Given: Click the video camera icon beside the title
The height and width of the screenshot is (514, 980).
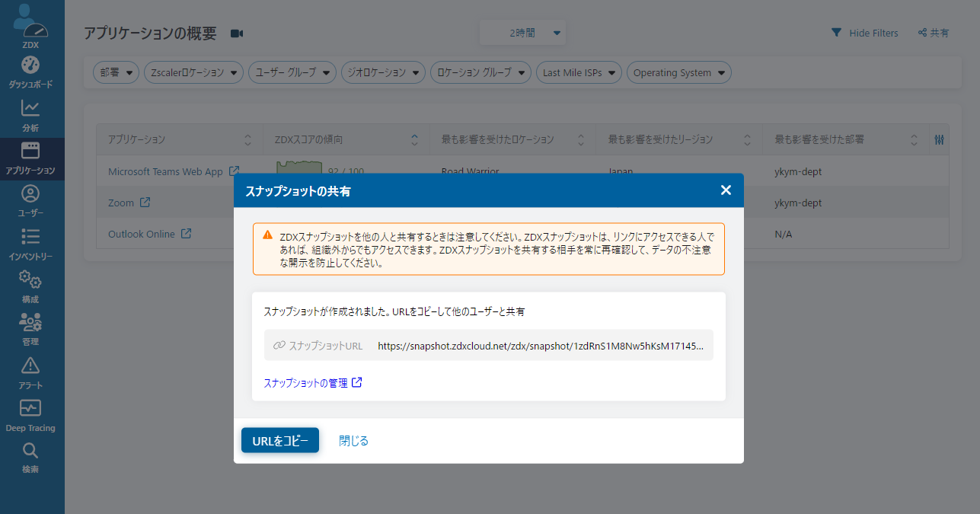Looking at the screenshot, I should point(236,34).
